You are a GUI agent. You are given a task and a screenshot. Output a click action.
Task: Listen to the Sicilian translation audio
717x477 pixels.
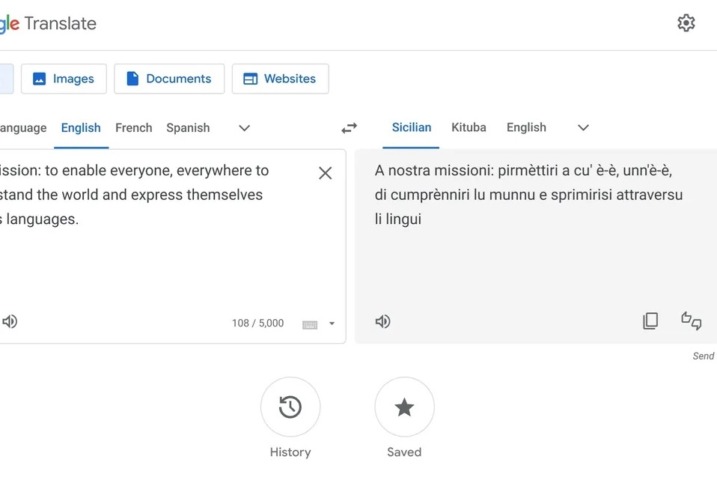click(x=382, y=322)
